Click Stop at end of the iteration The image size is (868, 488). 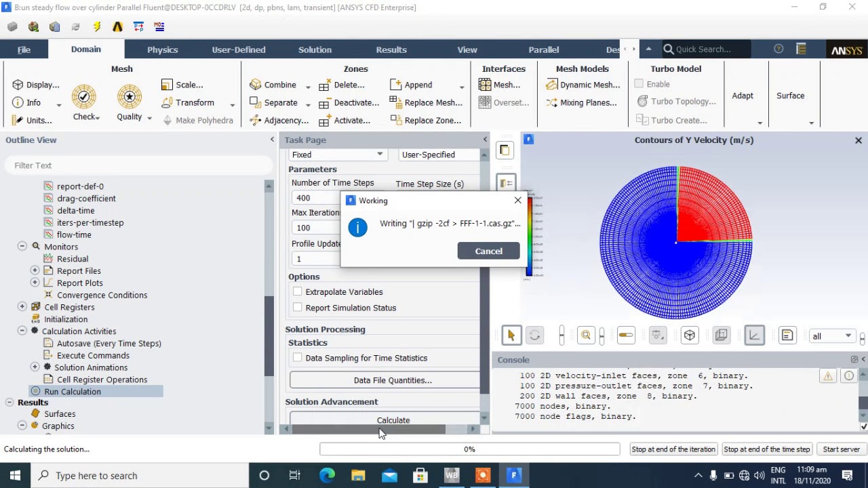673,449
